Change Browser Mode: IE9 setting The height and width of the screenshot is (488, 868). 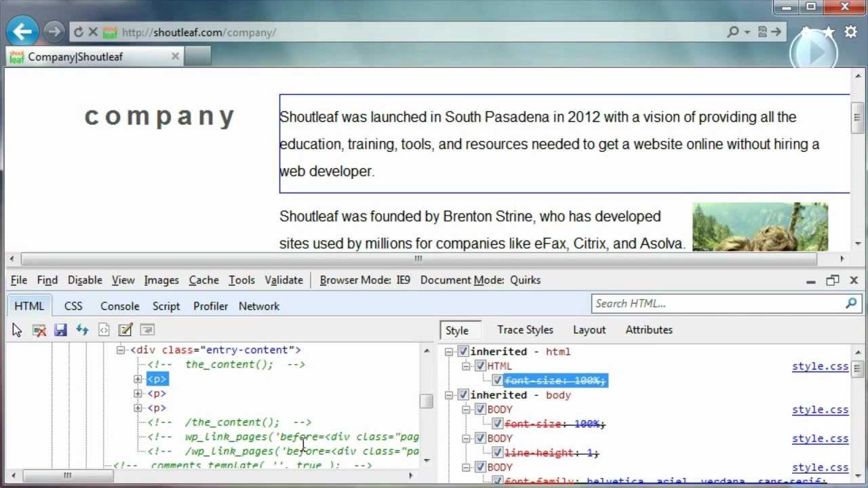365,280
